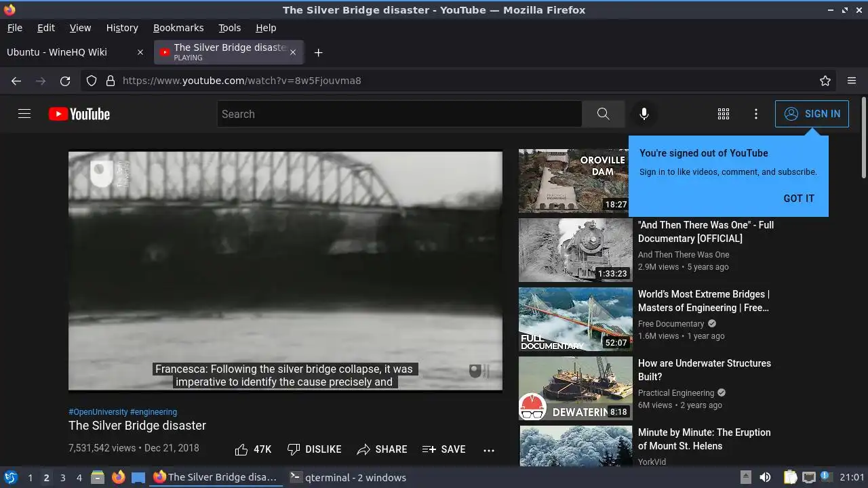Click the Firefox URL address bar
Viewport: 868px width, 488px height.
458,81
